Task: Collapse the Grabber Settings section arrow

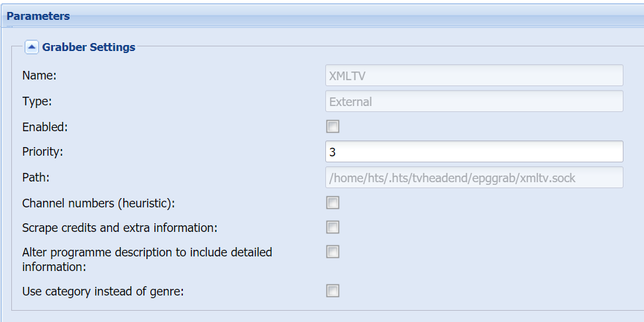Action: coord(32,47)
